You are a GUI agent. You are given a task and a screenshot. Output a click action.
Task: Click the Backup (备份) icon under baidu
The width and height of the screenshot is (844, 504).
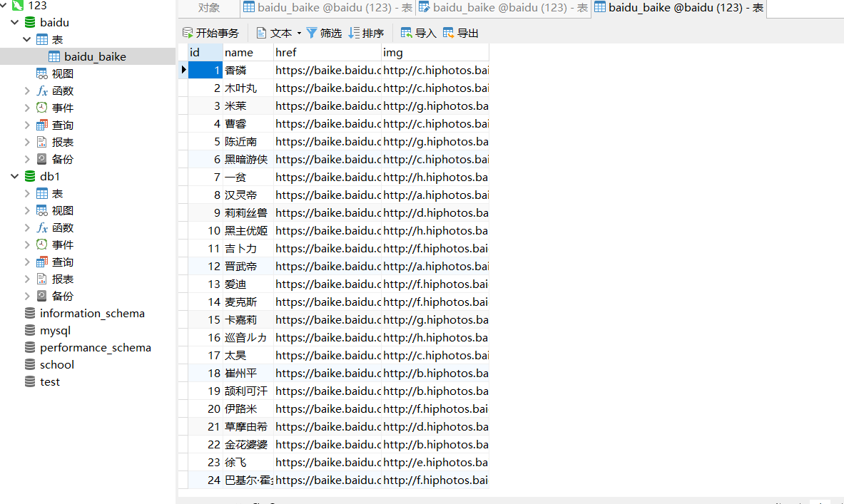click(42, 159)
